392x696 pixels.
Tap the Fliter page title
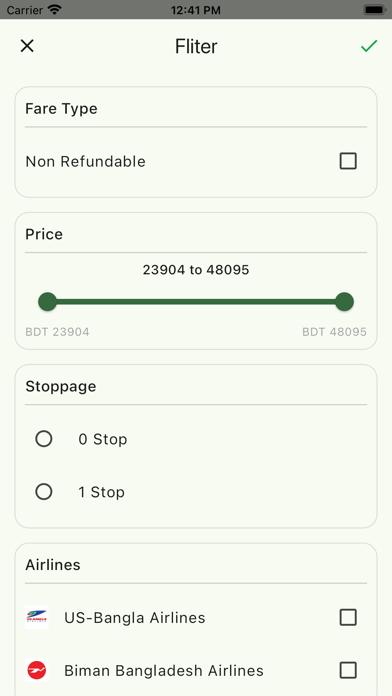pyautogui.click(x=196, y=46)
